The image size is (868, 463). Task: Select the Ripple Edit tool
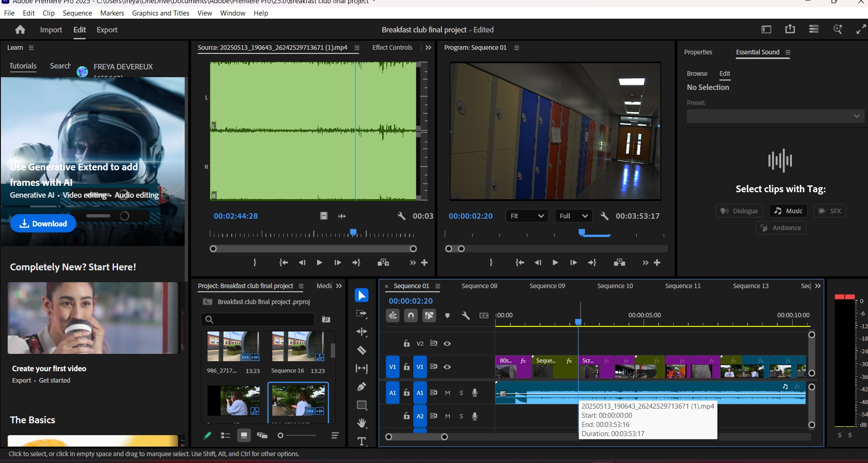pos(361,332)
